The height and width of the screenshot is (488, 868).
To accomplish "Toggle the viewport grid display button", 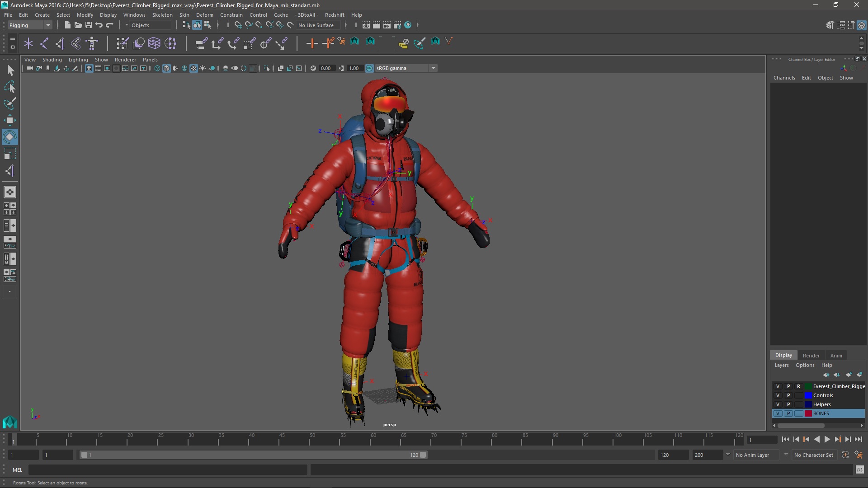I will [x=89, y=68].
